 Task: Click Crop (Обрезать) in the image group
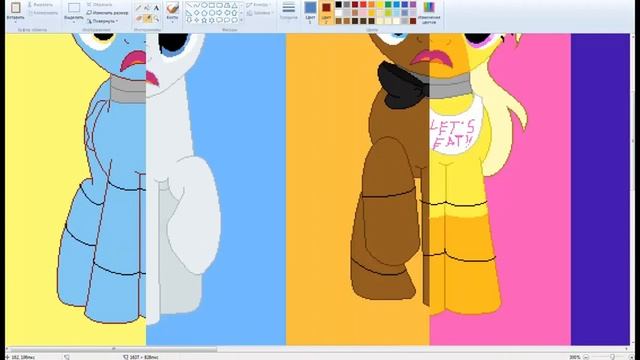[x=100, y=4]
